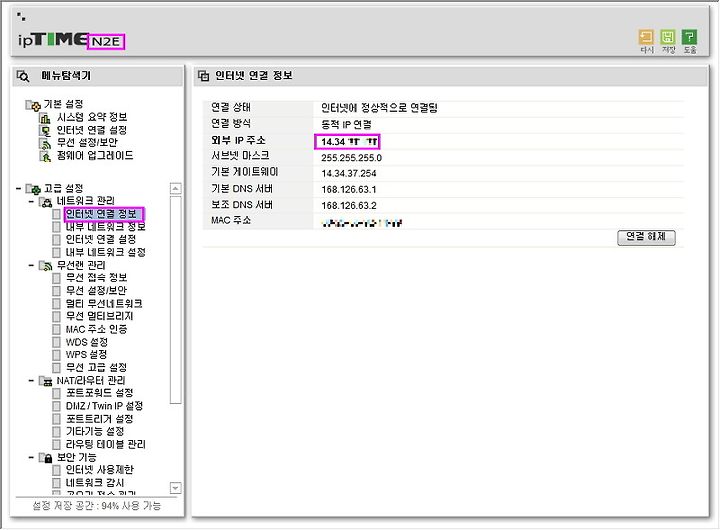Open 네트워크 감시 menu item
Screen dimensions: 720x530
point(95,483)
